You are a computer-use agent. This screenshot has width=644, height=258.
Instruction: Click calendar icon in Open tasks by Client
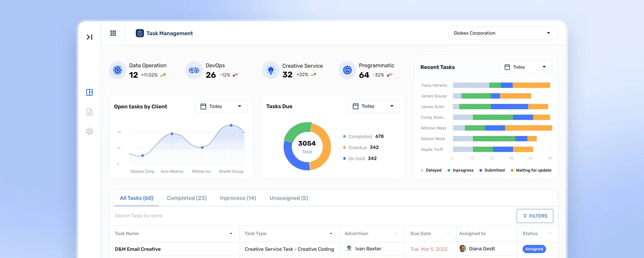point(203,106)
